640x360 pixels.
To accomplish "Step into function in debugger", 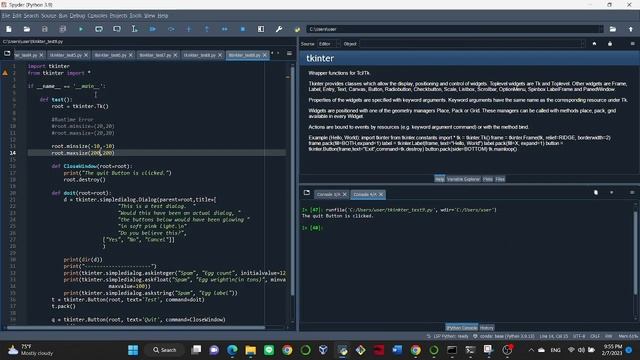I will (189, 29).
